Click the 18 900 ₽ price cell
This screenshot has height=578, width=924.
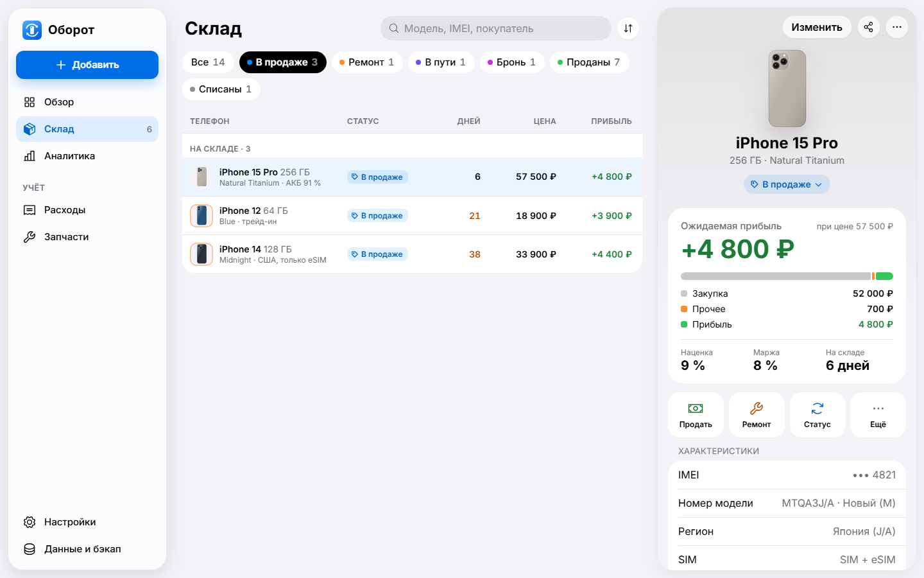tap(536, 216)
